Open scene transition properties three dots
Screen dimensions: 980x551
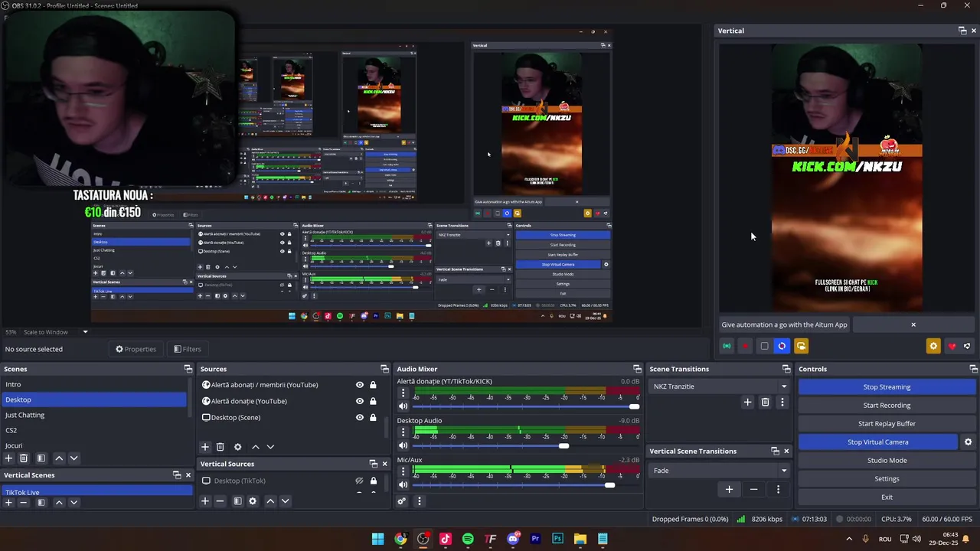[x=782, y=402]
